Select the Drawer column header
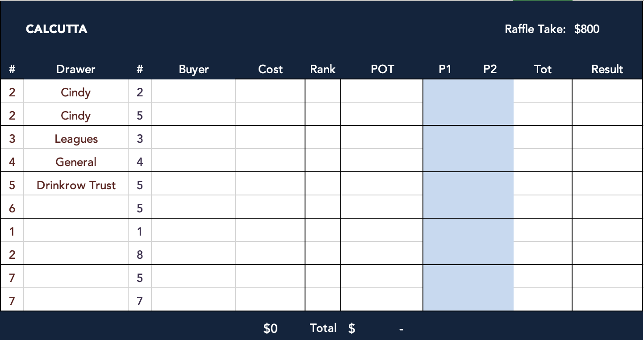 pyautogui.click(x=75, y=69)
